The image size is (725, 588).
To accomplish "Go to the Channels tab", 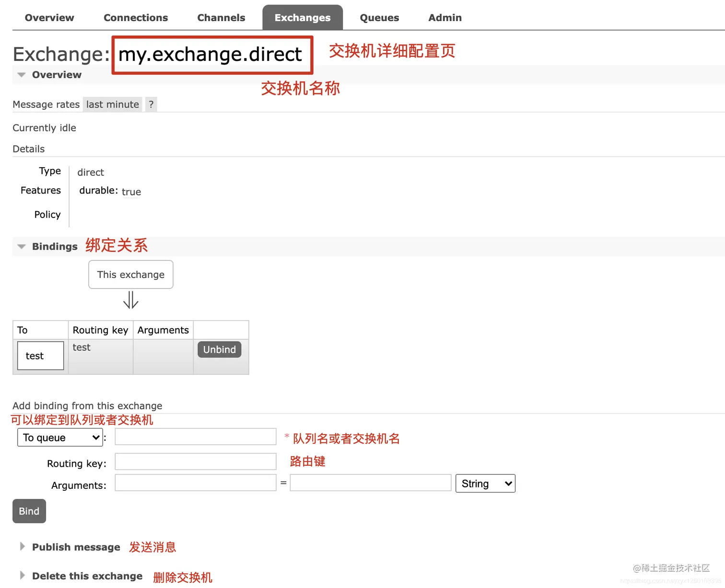I will coord(221,18).
